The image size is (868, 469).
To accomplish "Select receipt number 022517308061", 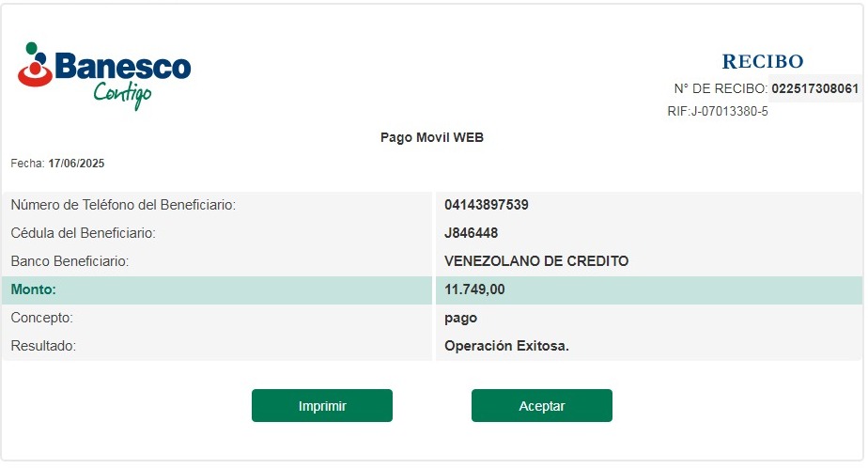I will point(814,88).
